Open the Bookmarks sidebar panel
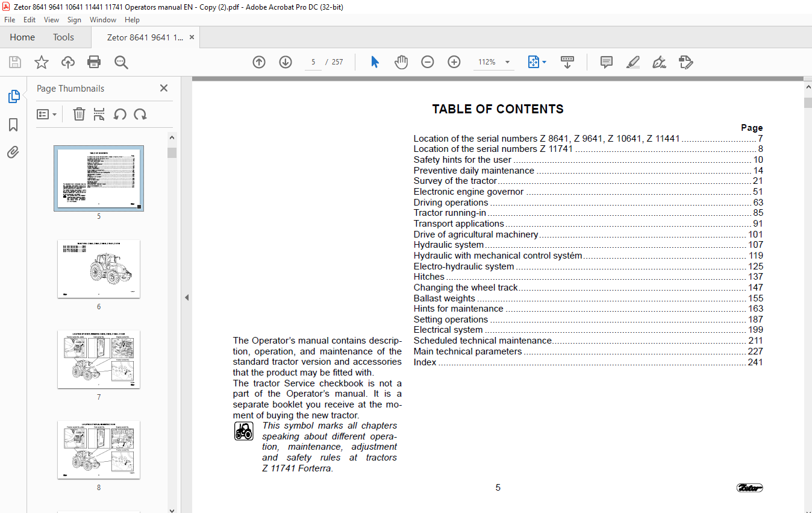This screenshot has height=513, width=812. click(13, 125)
